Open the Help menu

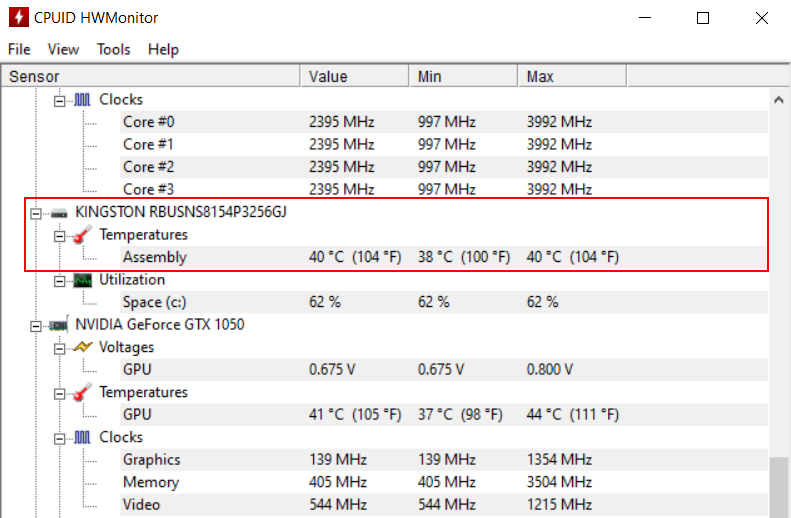(x=163, y=49)
